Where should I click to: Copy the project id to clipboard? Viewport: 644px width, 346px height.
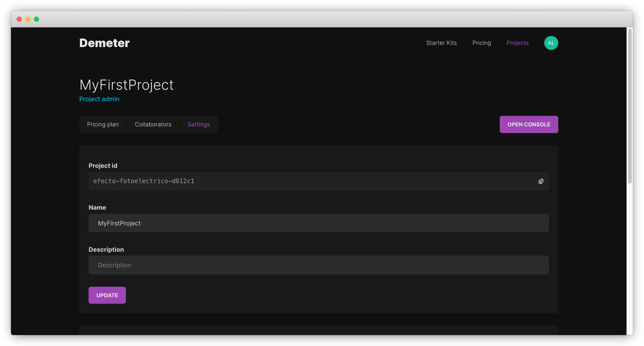click(541, 181)
